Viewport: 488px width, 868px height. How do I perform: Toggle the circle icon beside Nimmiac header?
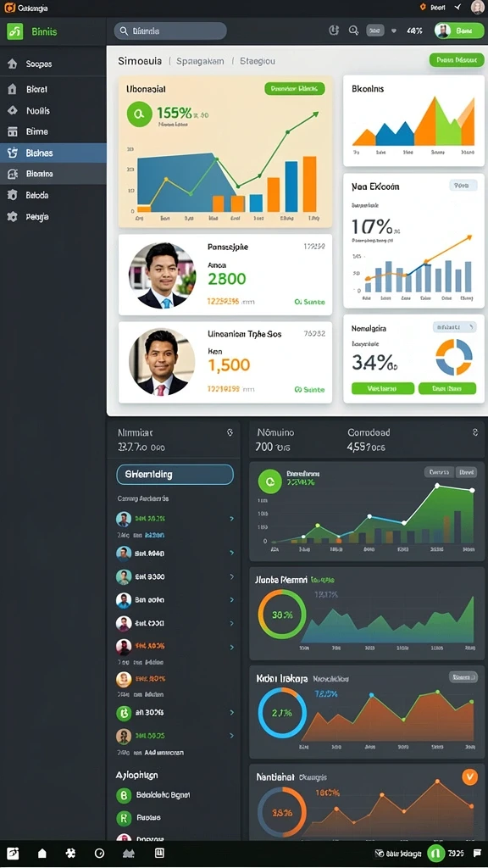pyautogui.click(x=230, y=432)
